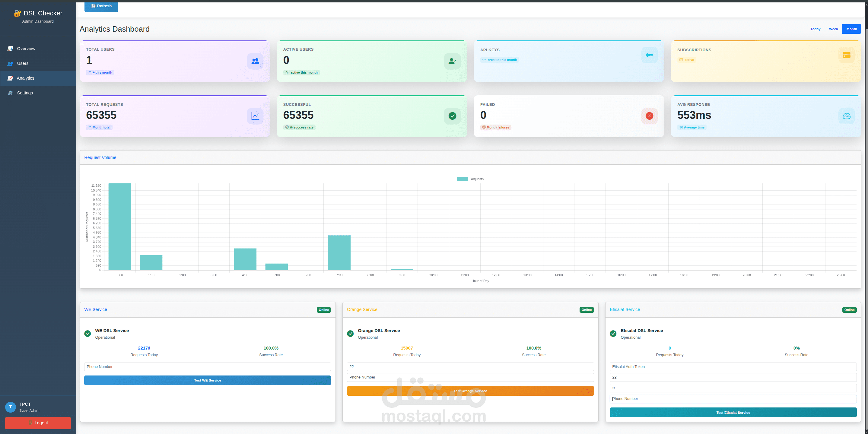Click the Etisalat DSL Service operational check icon
Viewport: 868px width, 434px height.
(x=613, y=334)
